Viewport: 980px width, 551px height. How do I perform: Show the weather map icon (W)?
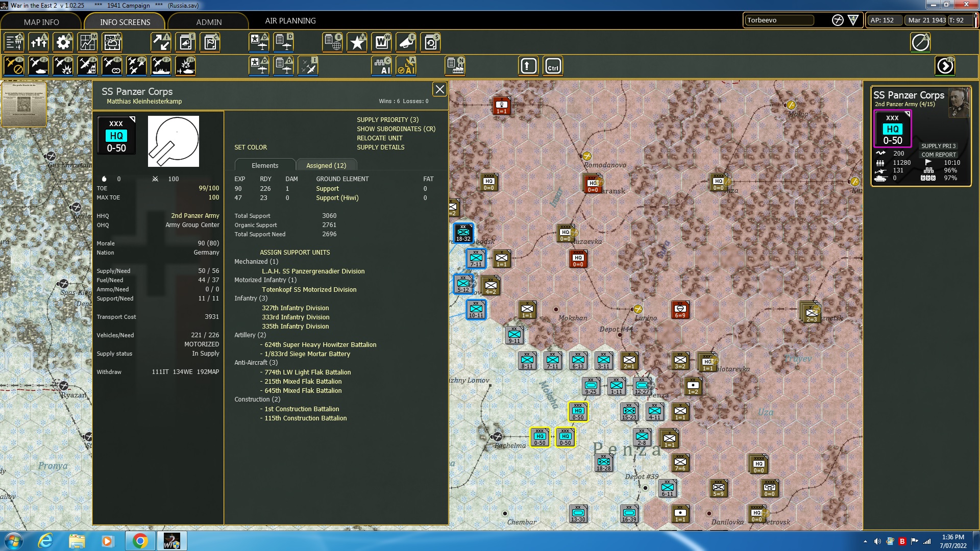point(112,42)
